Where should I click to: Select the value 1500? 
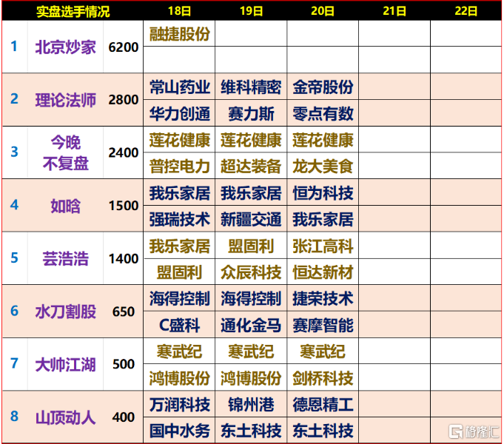pyautogui.click(x=124, y=206)
